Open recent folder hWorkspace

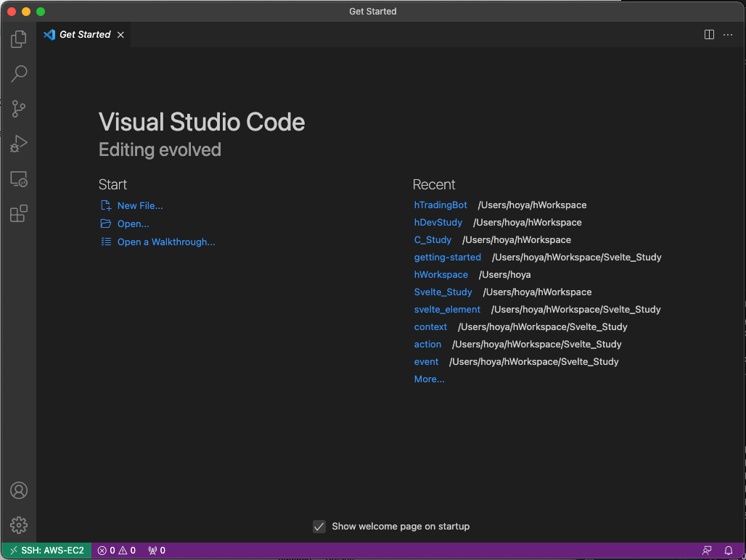440,275
